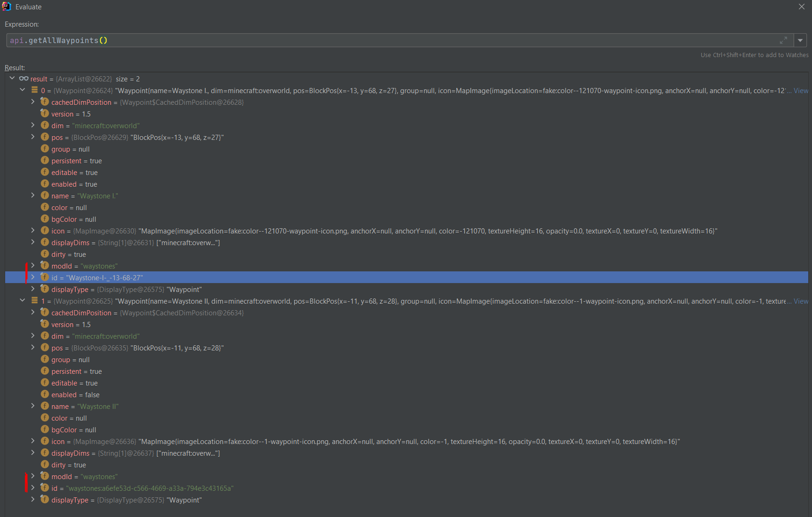Expand the icon MapImage node
Viewport: 812px width, 517px height.
pos(32,230)
